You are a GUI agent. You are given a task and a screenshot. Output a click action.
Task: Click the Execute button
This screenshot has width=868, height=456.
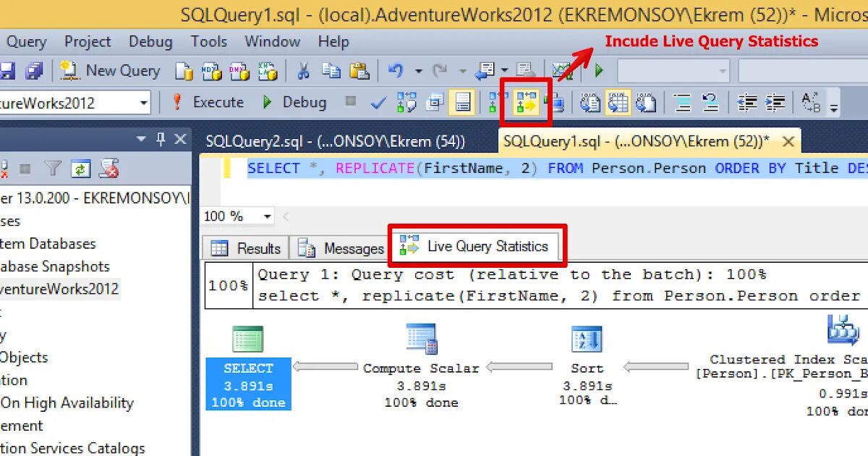[x=207, y=102]
